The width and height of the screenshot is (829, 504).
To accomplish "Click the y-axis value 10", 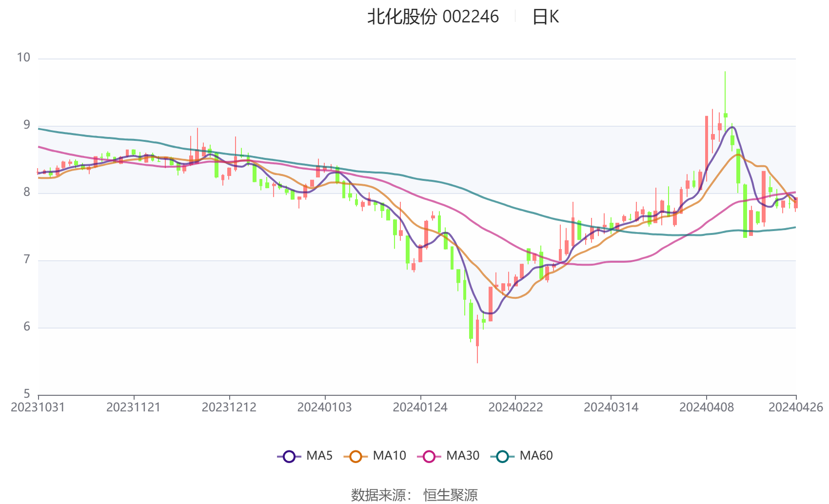I will click(23, 58).
